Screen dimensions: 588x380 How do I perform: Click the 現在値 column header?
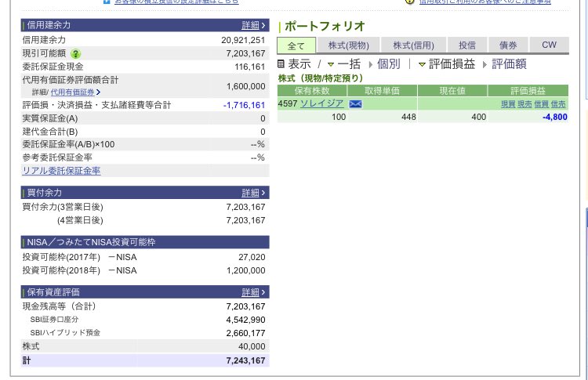(452, 91)
